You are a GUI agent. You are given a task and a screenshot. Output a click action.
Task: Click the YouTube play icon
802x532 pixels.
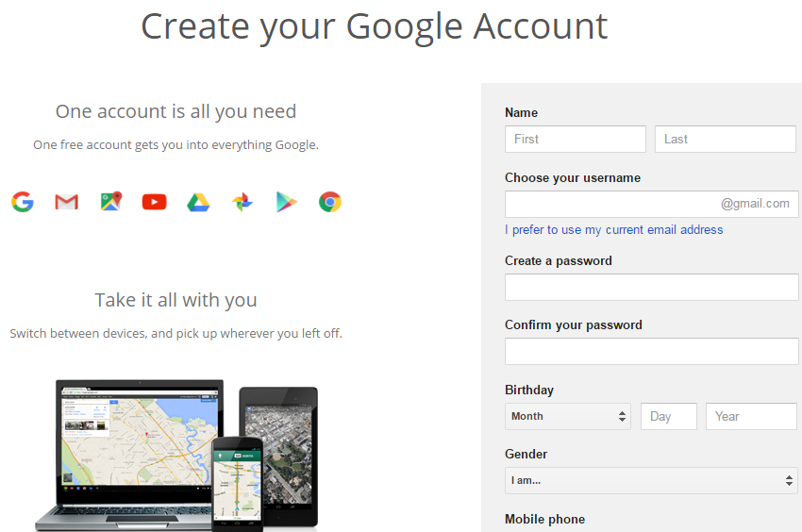(x=155, y=202)
